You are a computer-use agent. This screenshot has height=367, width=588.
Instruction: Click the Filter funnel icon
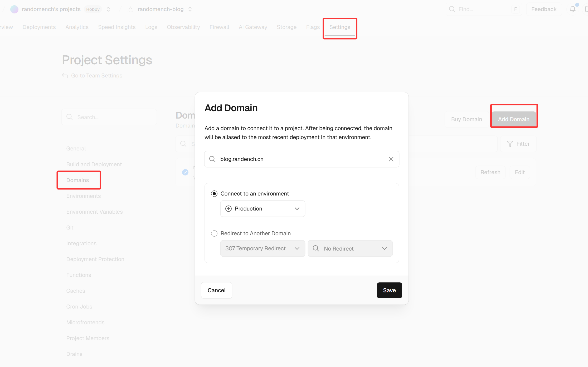510,144
